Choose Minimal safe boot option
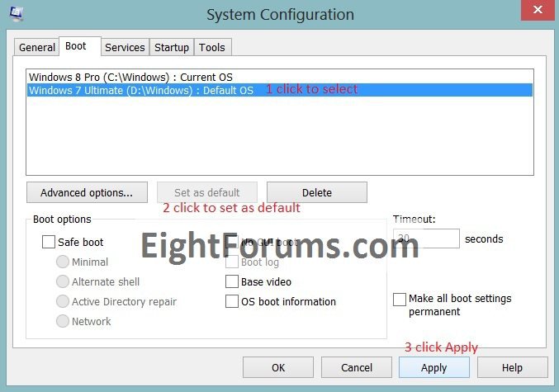Viewport: 559px width, 392px height. [63, 262]
